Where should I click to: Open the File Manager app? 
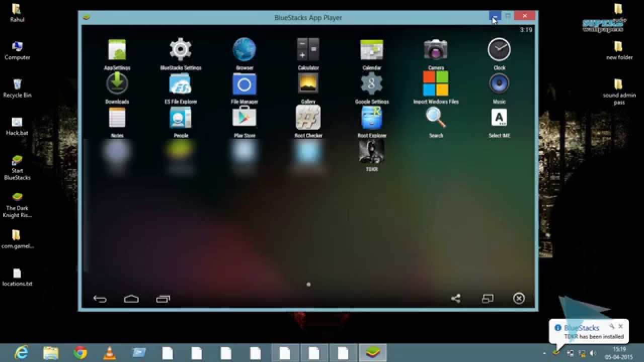(x=245, y=84)
